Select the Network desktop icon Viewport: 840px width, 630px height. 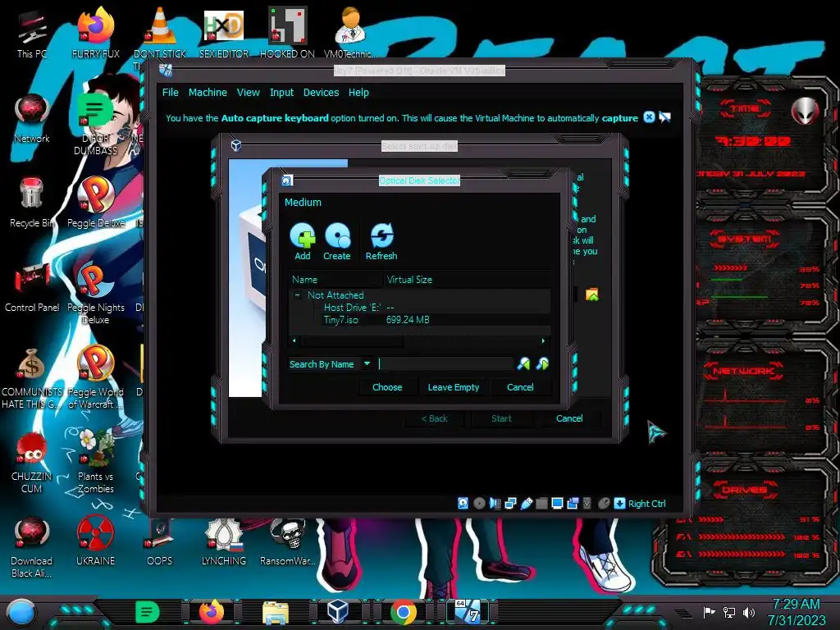(32, 119)
